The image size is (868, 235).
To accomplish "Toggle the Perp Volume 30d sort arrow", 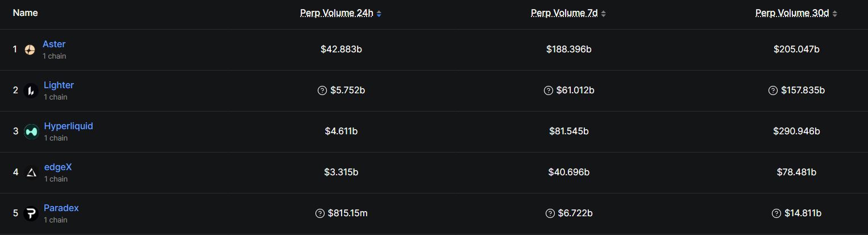I will coord(834,14).
